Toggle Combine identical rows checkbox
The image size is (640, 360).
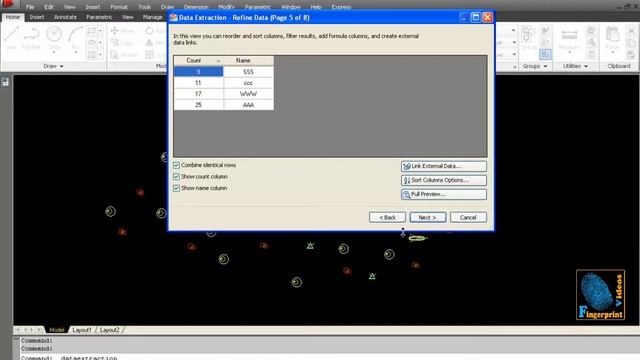(x=176, y=165)
